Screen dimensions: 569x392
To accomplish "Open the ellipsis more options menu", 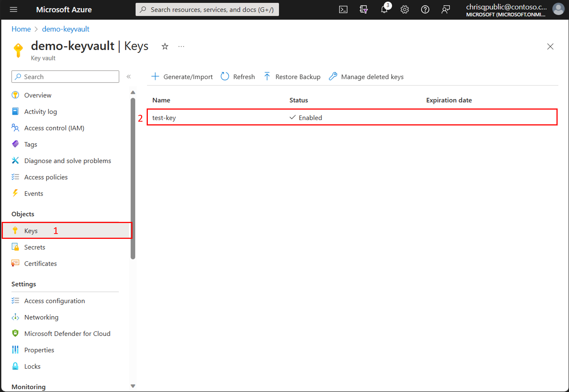I will point(181,46).
